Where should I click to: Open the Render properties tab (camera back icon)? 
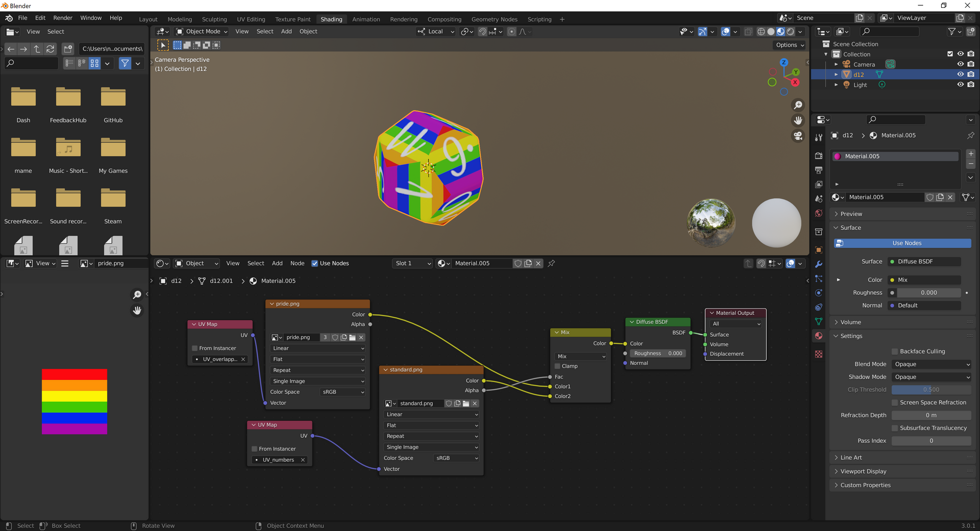(x=818, y=155)
